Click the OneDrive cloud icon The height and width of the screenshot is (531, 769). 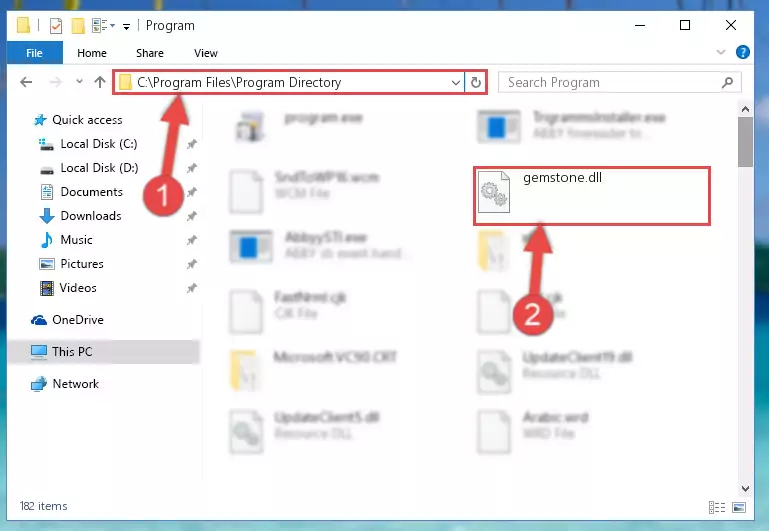tap(39, 320)
